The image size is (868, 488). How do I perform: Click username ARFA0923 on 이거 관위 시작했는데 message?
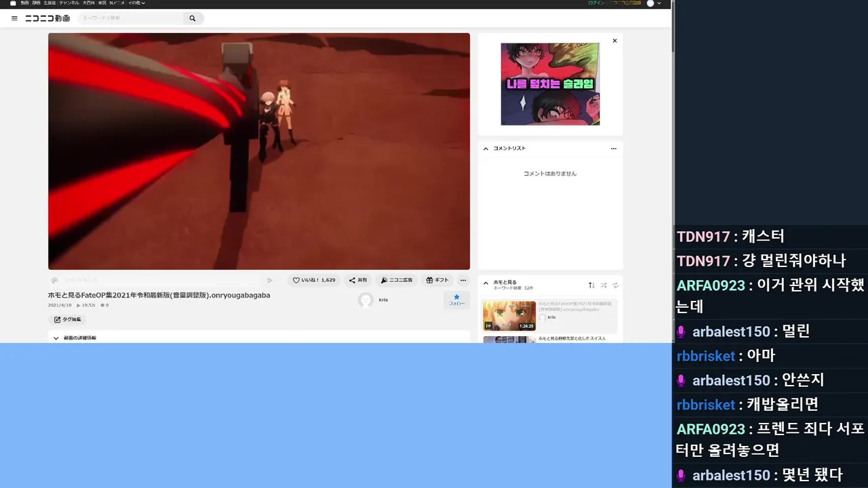click(711, 285)
